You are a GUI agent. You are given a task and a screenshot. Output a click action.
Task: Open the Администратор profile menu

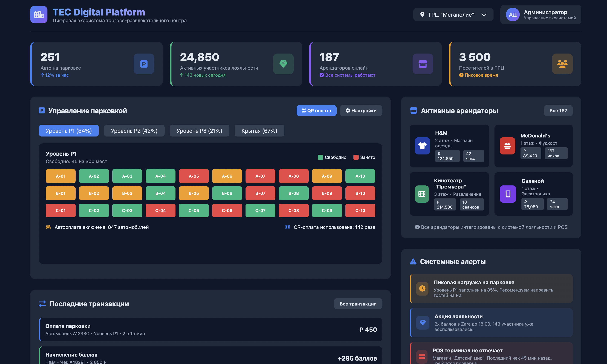pyautogui.click(x=540, y=15)
